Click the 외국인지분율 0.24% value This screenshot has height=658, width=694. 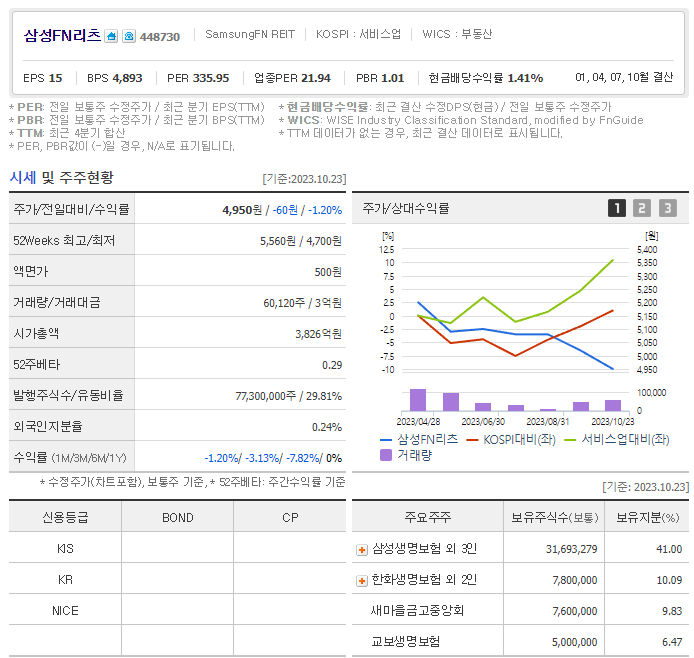click(x=327, y=427)
